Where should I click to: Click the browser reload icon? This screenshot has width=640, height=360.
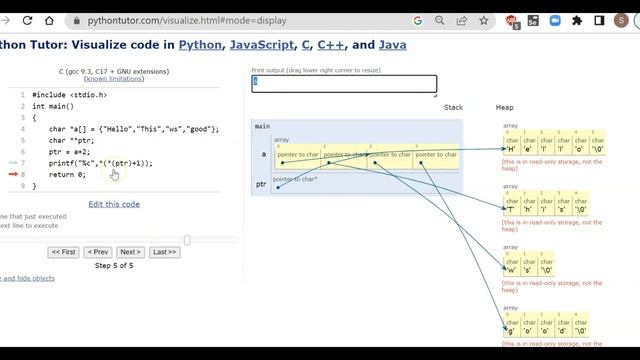[x=27, y=20]
